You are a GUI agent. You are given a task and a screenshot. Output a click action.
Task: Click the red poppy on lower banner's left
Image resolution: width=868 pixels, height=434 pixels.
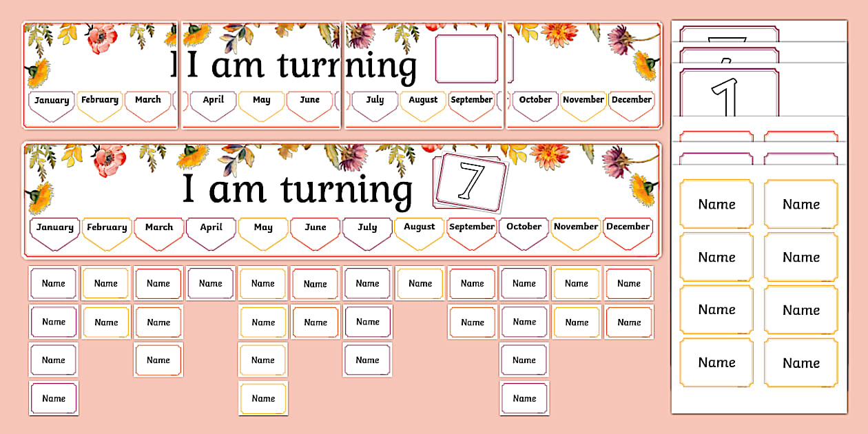[109, 160]
